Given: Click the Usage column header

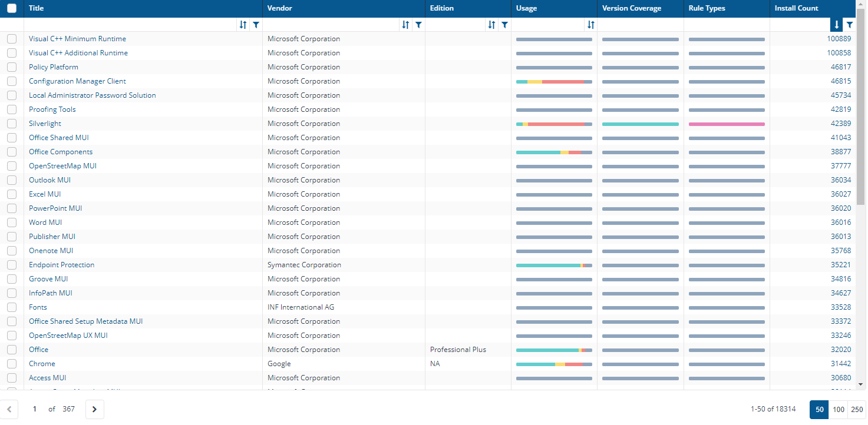Looking at the screenshot, I should click(x=554, y=8).
